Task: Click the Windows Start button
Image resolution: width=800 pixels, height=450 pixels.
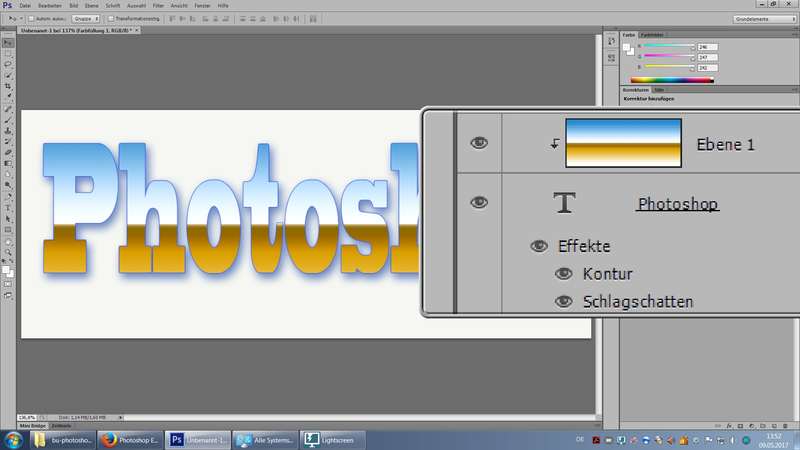Action: tap(13, 440)
